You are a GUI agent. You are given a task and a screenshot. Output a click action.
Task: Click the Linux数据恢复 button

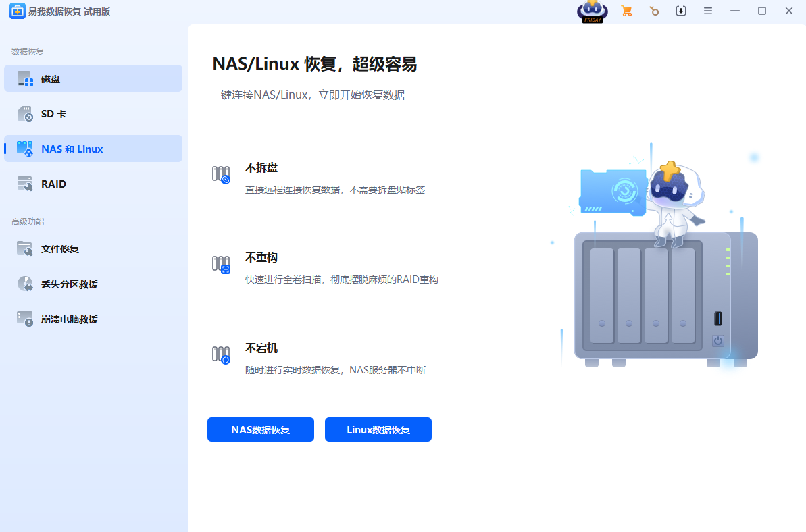[378, 429]
